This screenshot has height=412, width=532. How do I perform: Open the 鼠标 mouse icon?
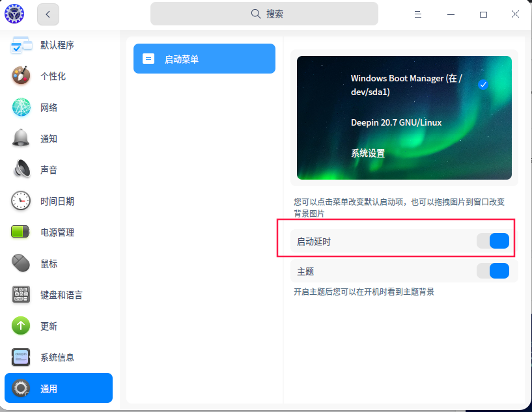[21, 263]
